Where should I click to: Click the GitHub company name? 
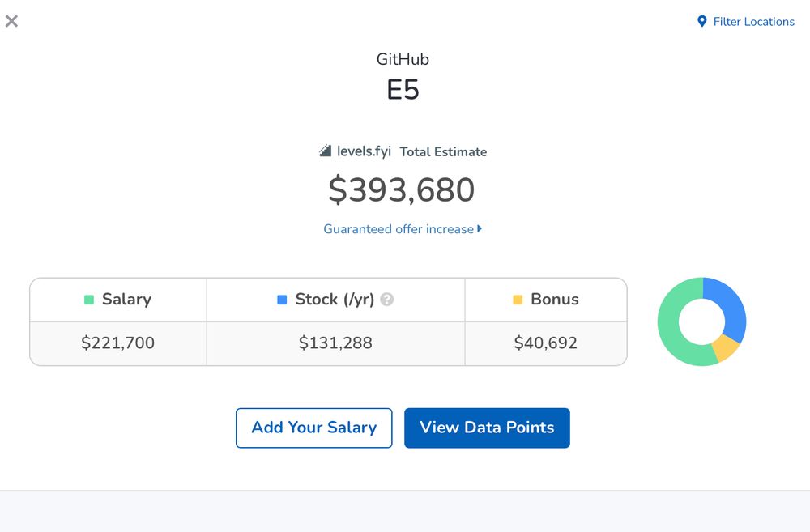pyautogui.click(x=403, y=59)
